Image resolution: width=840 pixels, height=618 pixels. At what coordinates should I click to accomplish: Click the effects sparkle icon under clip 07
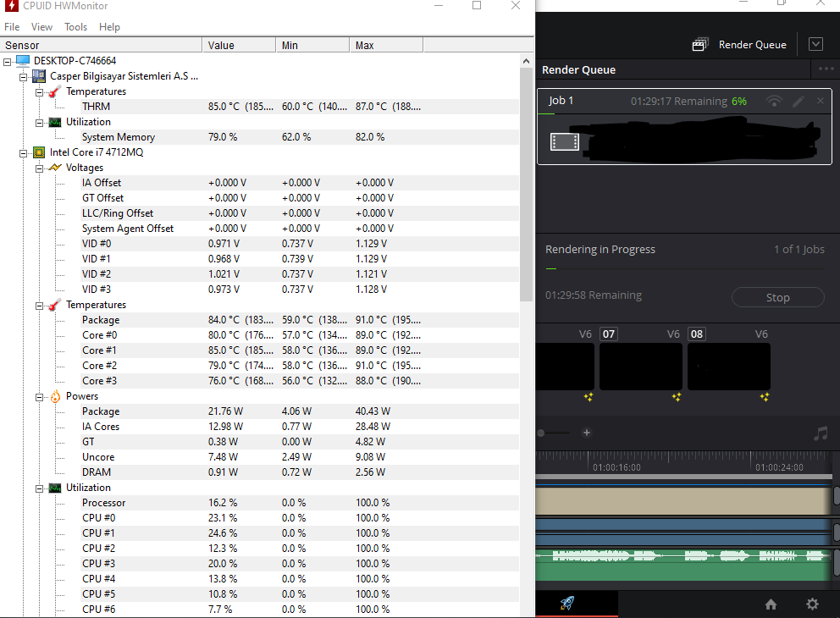pyautogui.click(x=676, y=397)
